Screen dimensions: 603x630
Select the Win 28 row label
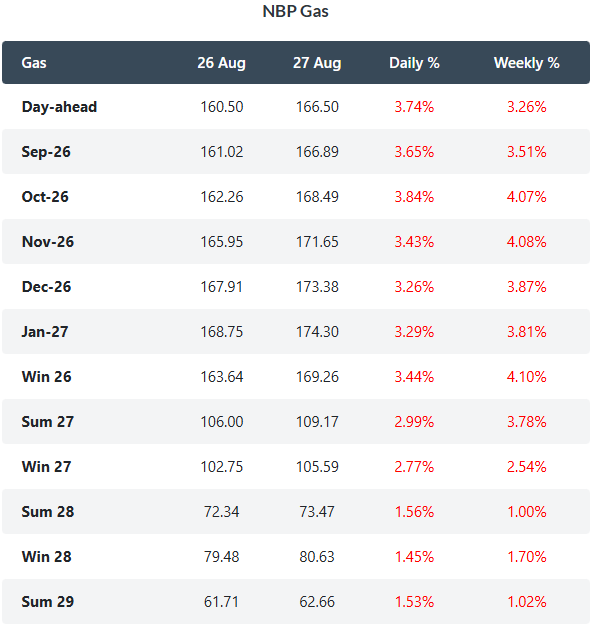pyautogui.click(x=47, y=557)
